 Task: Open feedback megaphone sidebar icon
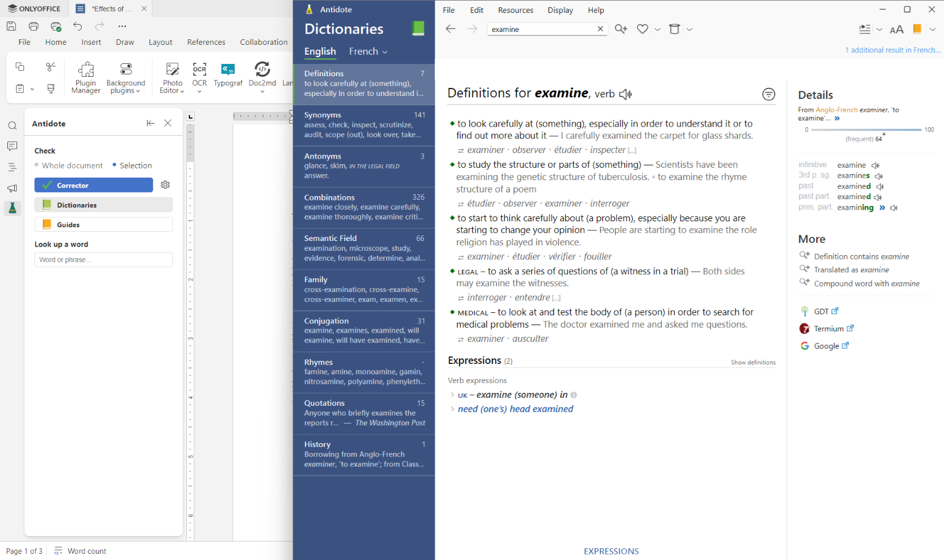[12, 188]
